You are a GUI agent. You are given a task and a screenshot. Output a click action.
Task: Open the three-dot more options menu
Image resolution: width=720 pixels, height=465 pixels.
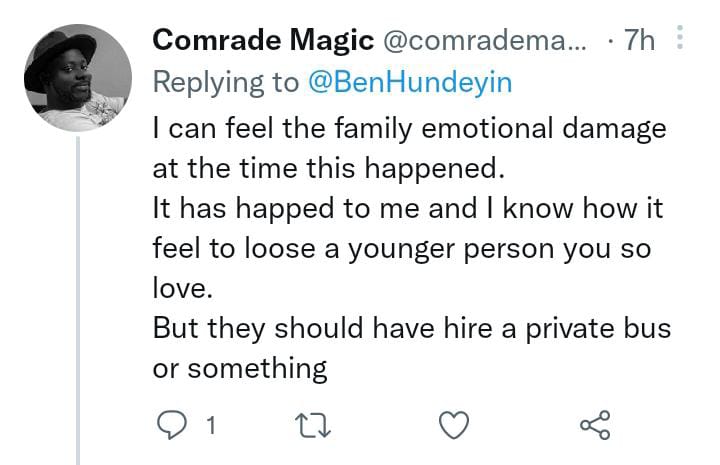(x=681, y=40)
